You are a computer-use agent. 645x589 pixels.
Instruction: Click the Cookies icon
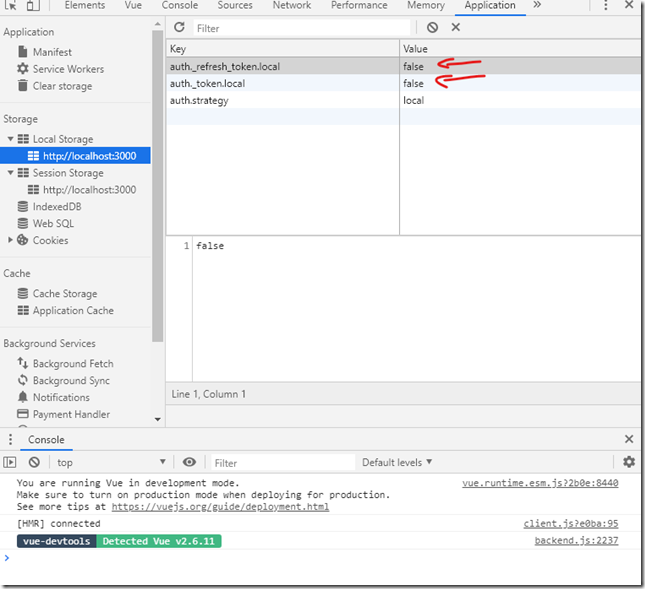23,240
